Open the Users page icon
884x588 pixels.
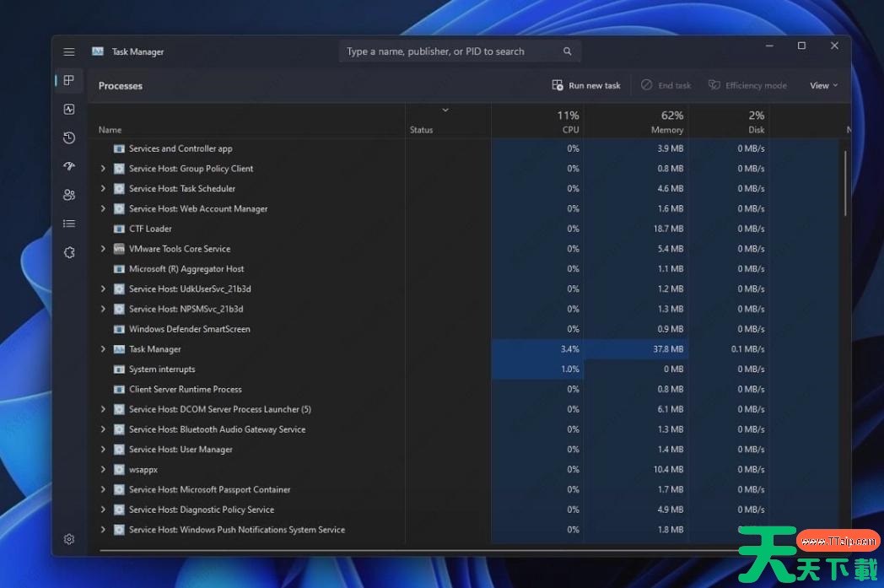(69, 195)
